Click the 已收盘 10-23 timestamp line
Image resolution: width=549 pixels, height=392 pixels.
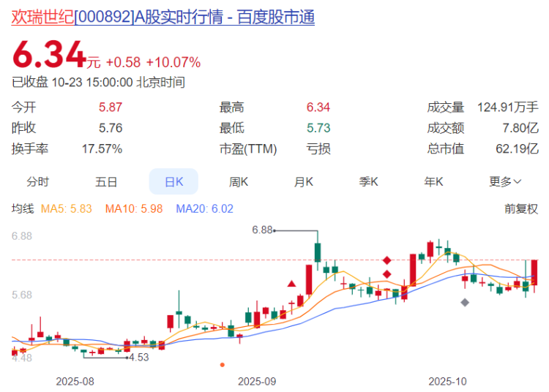(x=98, y=83)
